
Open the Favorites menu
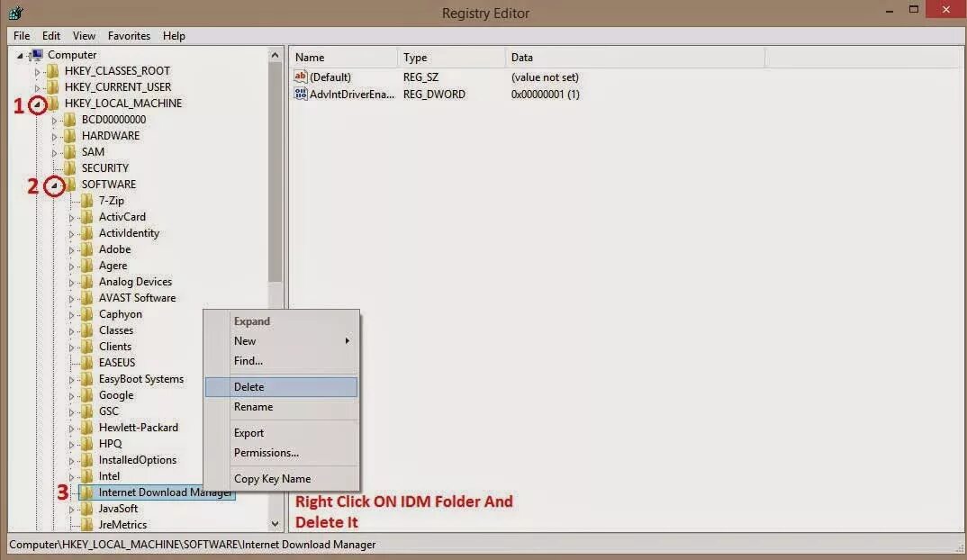(x=129, y=36)
